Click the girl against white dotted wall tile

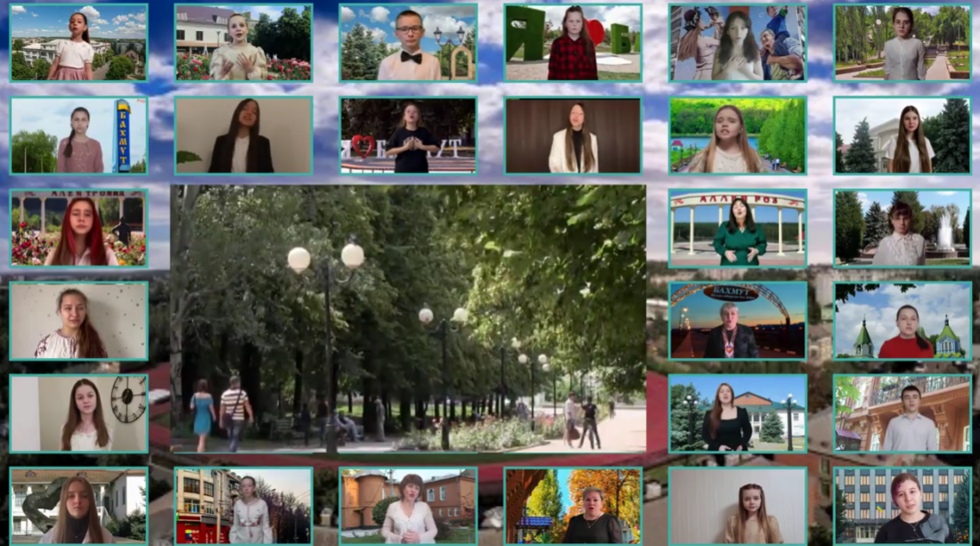[x=78, y=321]
